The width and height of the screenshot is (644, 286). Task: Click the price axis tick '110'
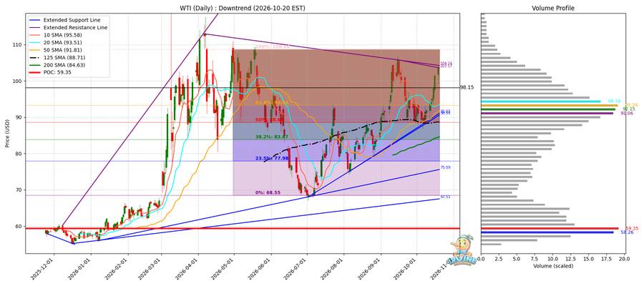pos(18,45)
